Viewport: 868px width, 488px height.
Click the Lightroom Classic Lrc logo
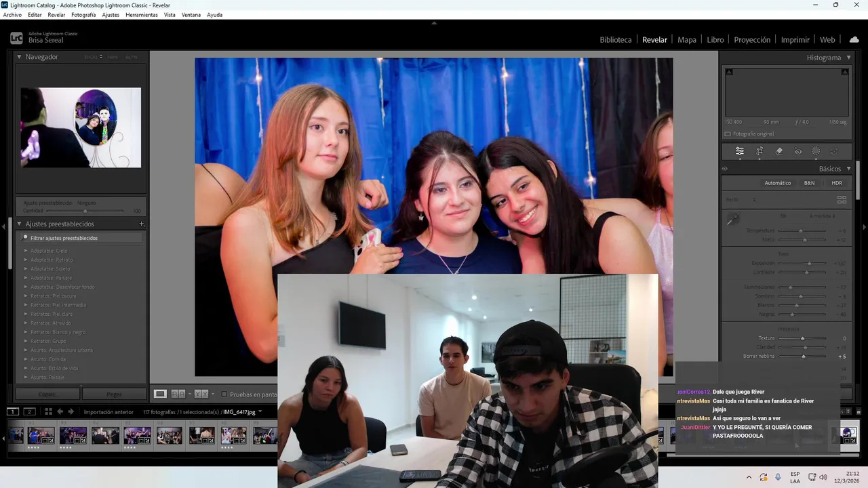coord(16,39)
